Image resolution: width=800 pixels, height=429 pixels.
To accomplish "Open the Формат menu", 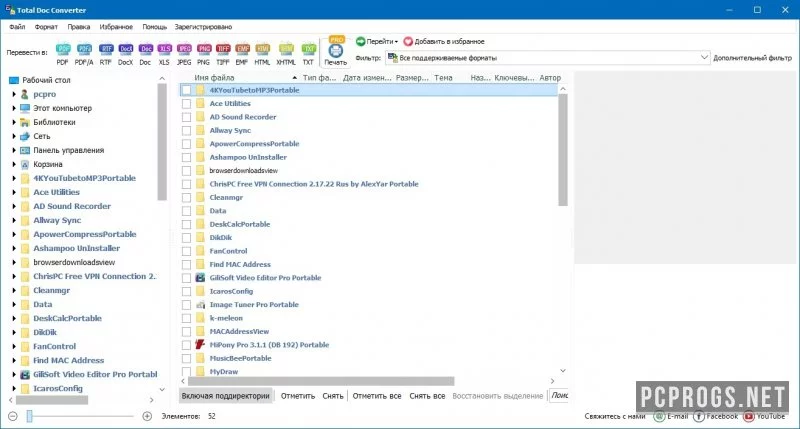I will pos(46,27).
